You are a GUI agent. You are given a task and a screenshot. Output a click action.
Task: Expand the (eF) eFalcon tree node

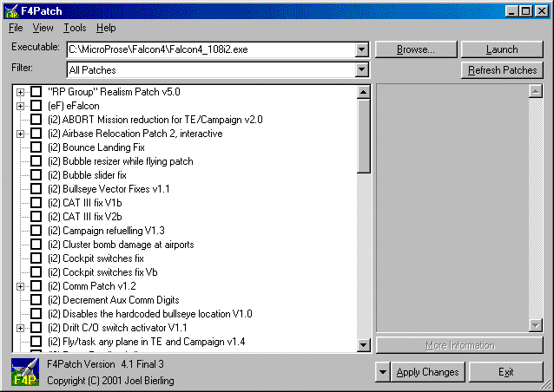pos(20,106)
